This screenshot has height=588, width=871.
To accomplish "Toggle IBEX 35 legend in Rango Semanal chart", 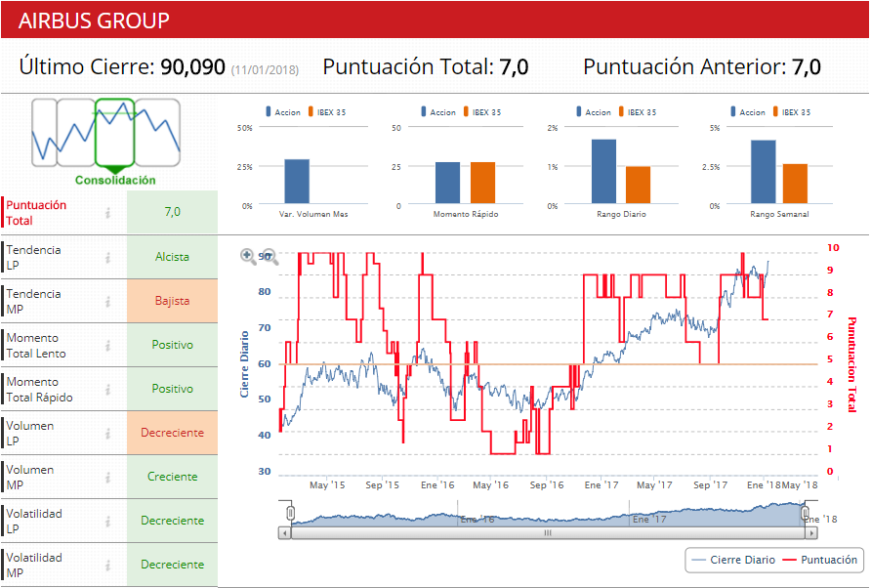I will [x=792, y=111].
